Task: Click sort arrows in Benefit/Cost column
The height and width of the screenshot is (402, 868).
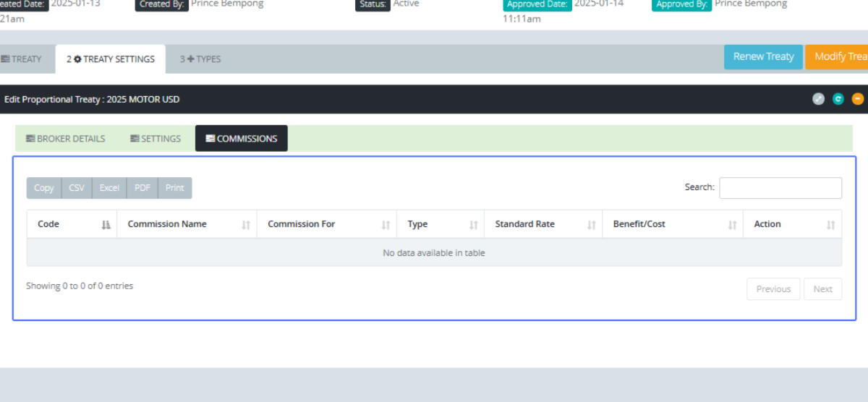Action: (732, 225)
